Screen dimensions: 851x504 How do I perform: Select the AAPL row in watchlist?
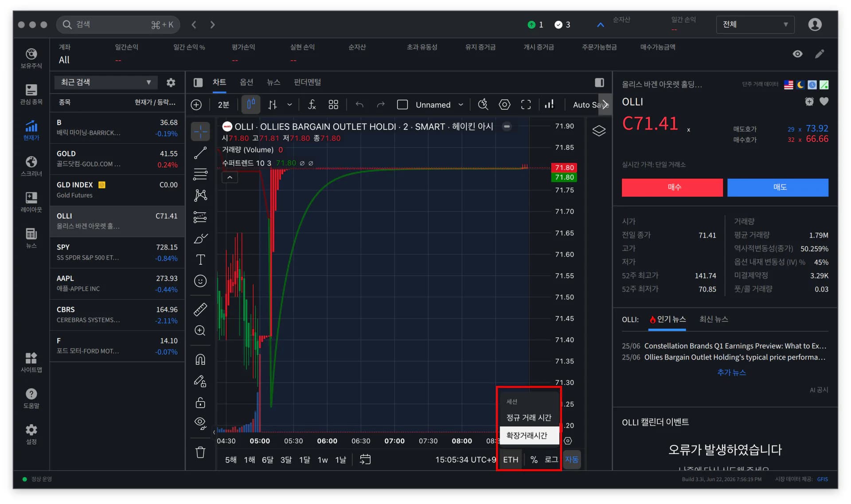[117, 283]
